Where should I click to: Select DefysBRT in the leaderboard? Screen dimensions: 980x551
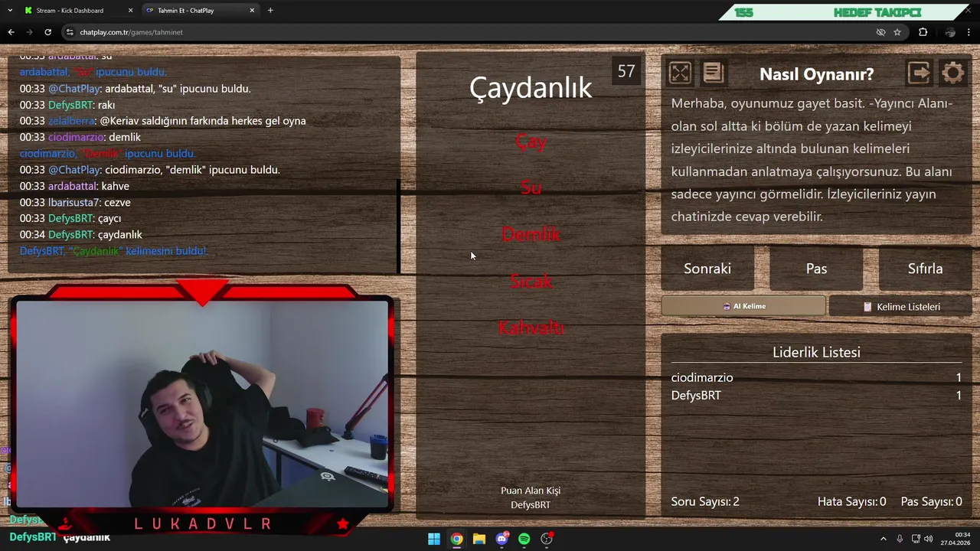696,395
